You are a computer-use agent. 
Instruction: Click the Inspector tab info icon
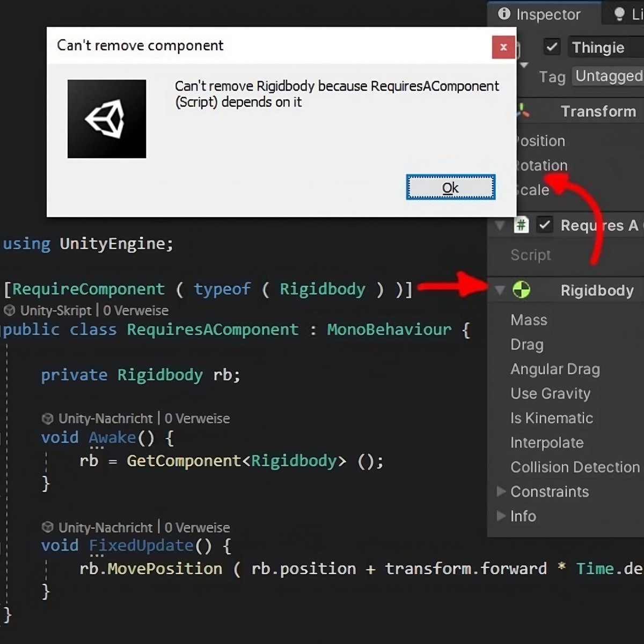tap(504, 14)
